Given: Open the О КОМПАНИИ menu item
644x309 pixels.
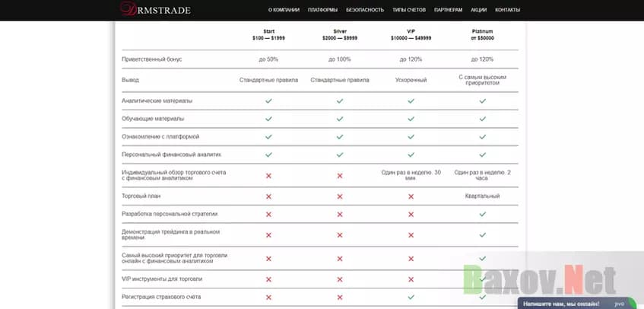Looking at the screenshot, I should click(x=284, y=10).
